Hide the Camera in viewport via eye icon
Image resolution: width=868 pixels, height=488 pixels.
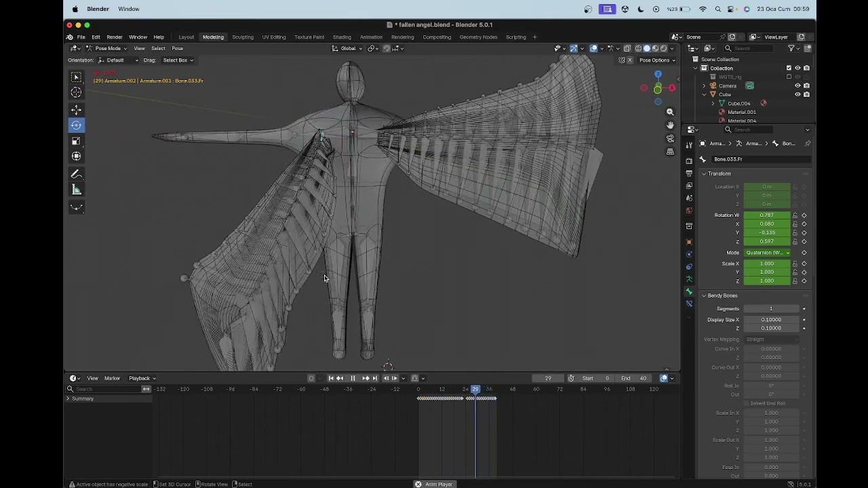pos(797,86)
